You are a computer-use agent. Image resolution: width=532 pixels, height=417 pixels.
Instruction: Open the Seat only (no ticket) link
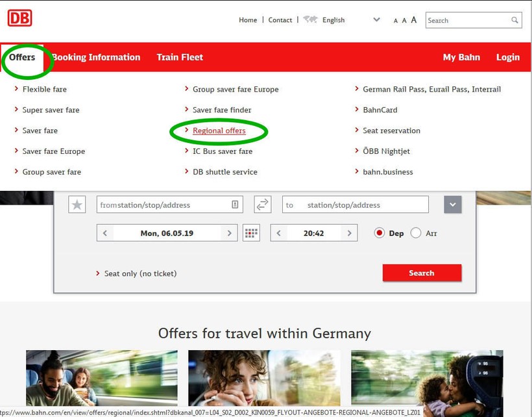pos(140,273)
